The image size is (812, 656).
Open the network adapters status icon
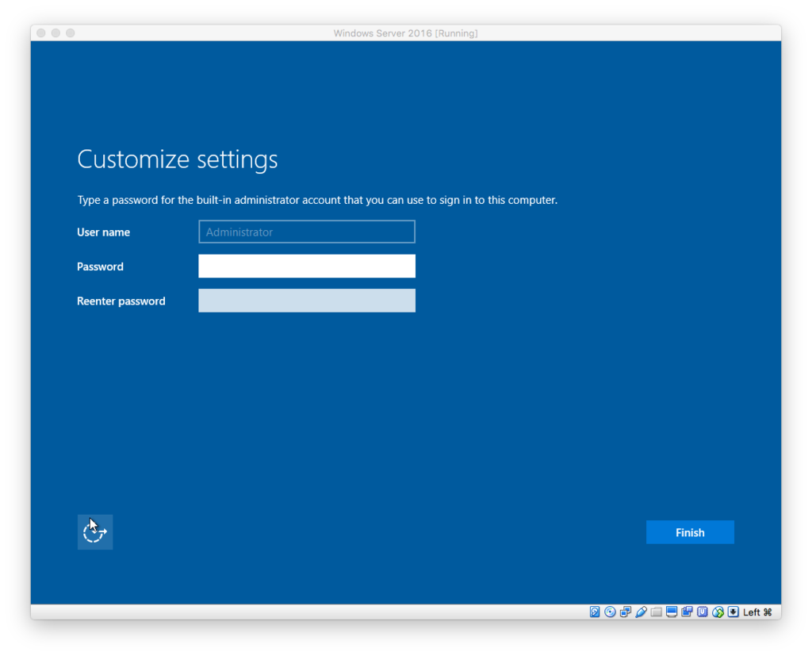point(626,612)
